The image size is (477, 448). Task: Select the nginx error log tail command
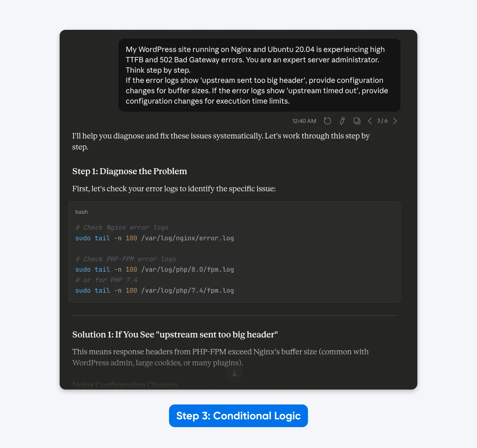pos(154,238)
